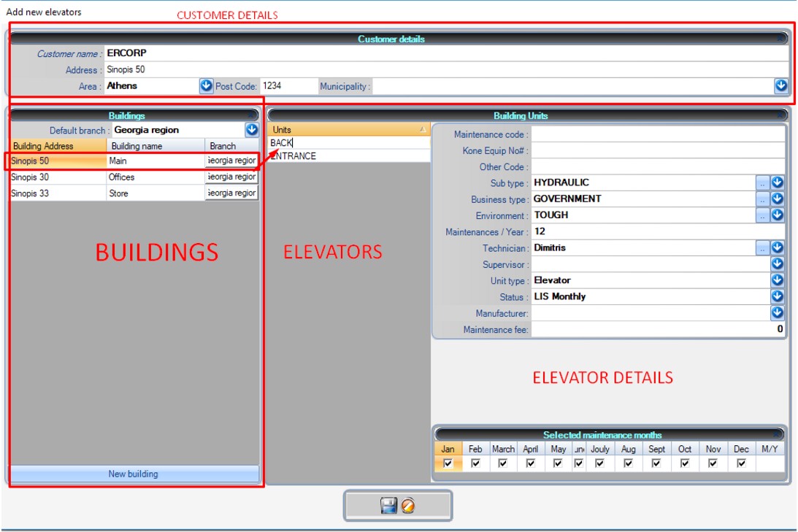Click the Units column header
Screen dimensions: 798x532
click(x=349, y=129)
